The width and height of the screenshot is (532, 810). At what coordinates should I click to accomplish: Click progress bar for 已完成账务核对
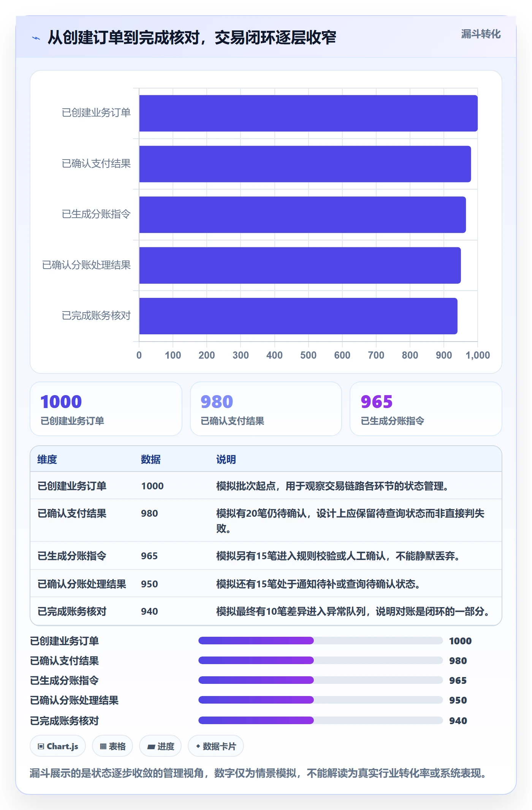(321, 720)
